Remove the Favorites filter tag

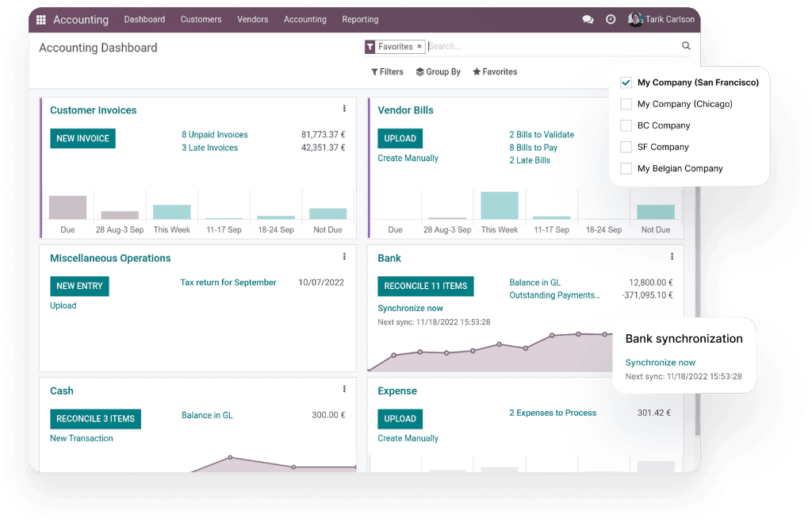[x=419, y=47]
